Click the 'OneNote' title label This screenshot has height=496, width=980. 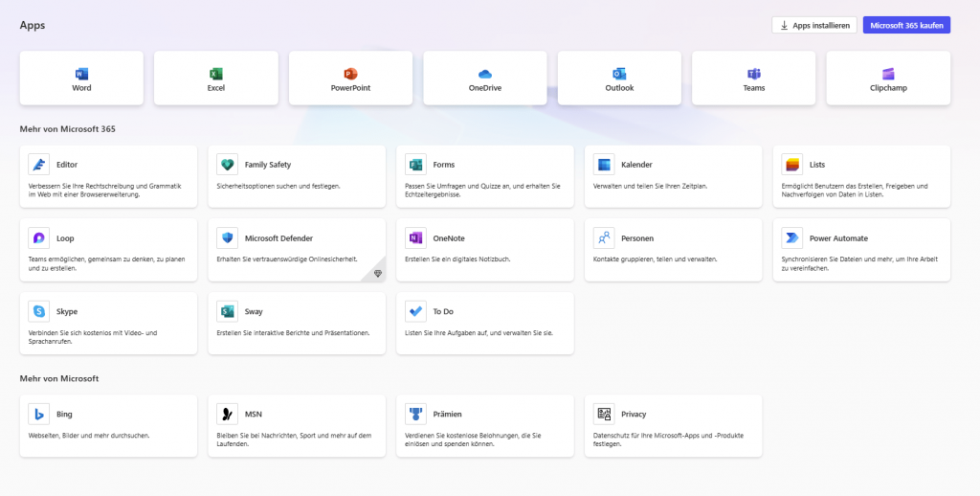click(x=449, y=238)
